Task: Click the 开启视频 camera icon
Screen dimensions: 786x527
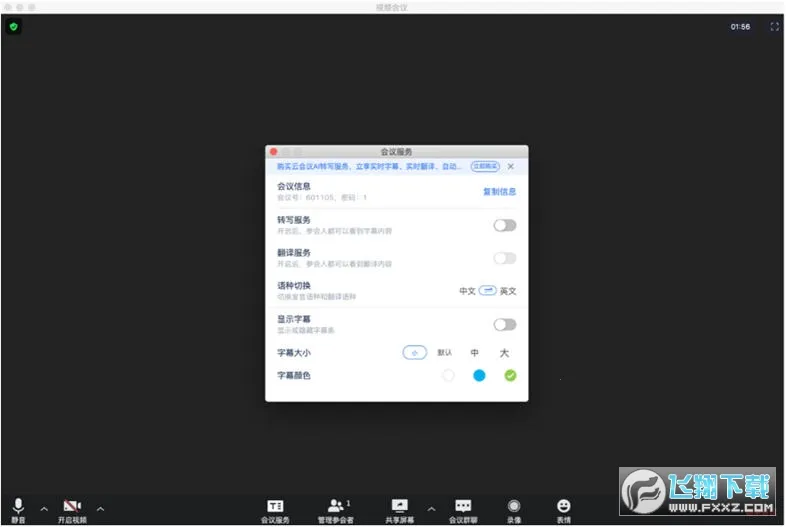Action: (x=72, y=506)
